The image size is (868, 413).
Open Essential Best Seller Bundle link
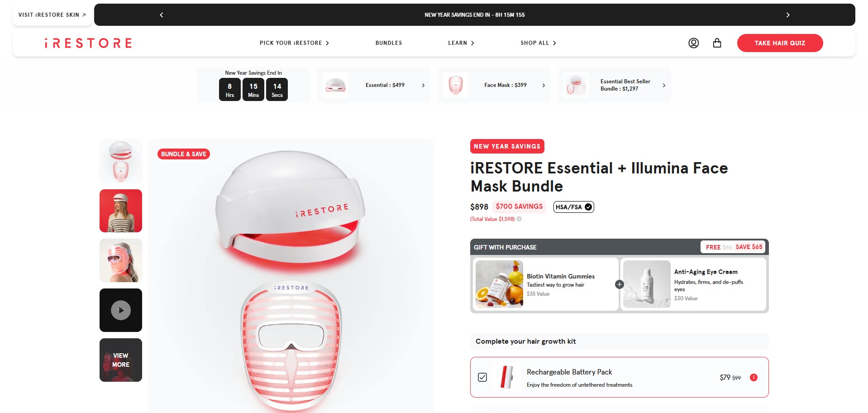pos(615,85)
